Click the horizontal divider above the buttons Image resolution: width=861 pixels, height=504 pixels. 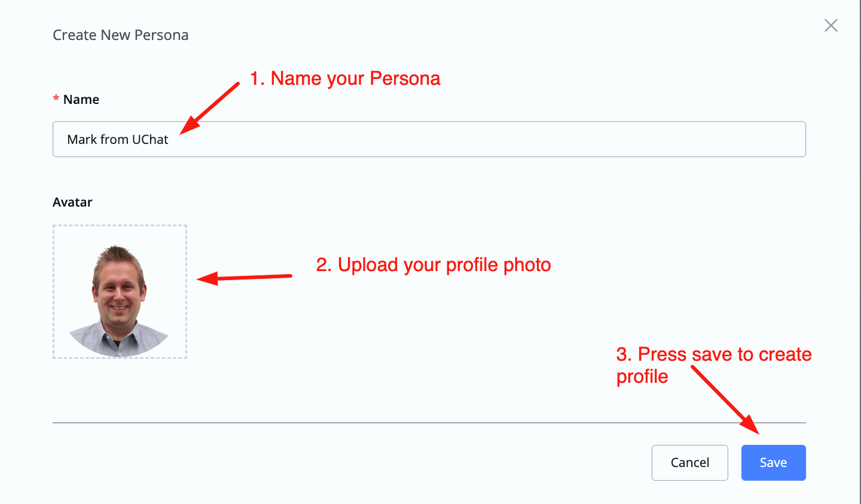click(x=429, y=423)
